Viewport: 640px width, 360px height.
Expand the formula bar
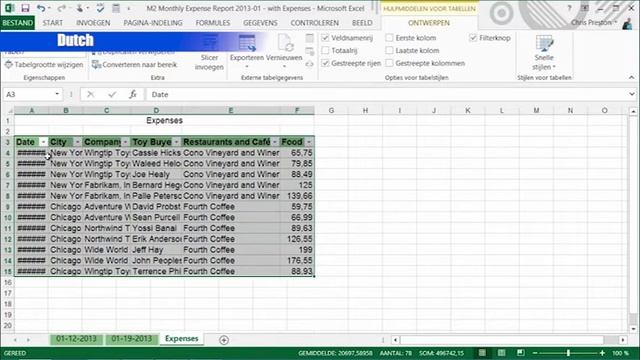coord(631,94)
